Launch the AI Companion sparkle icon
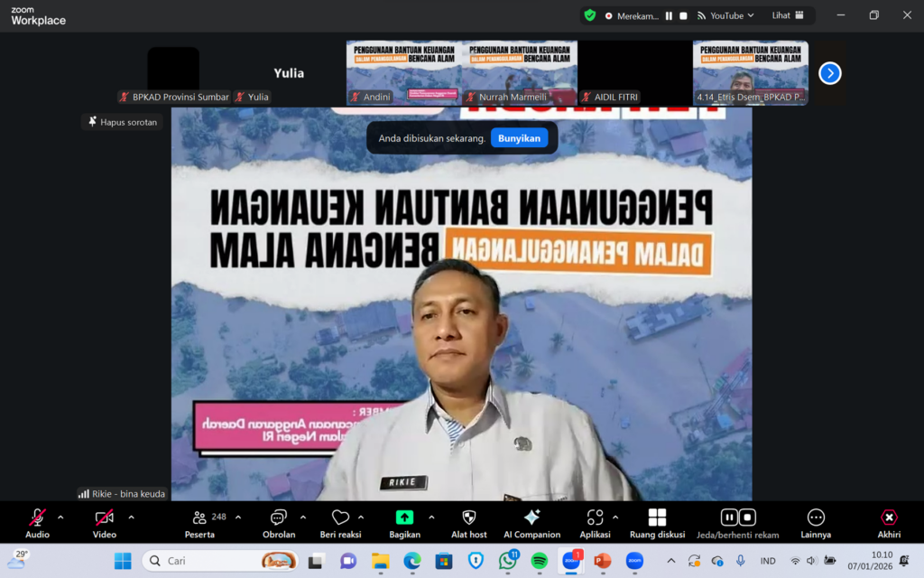The image size is (924, 578). (x=531, y=517)
